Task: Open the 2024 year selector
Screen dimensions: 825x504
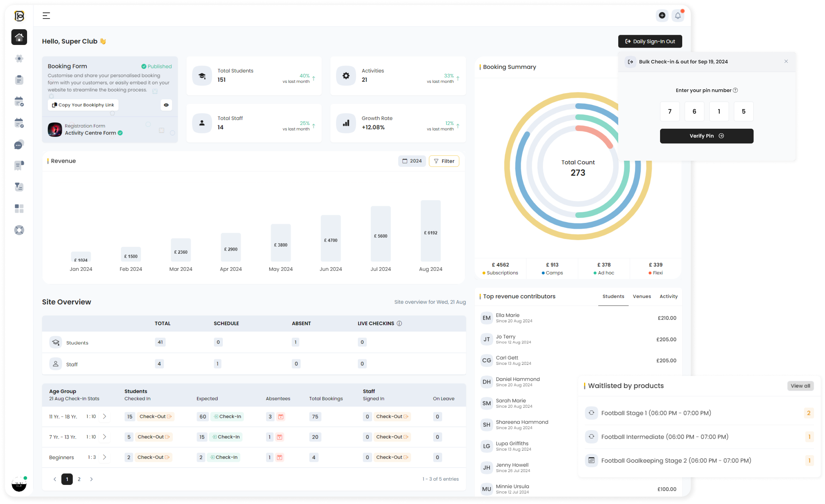Action: pos(412,161)
